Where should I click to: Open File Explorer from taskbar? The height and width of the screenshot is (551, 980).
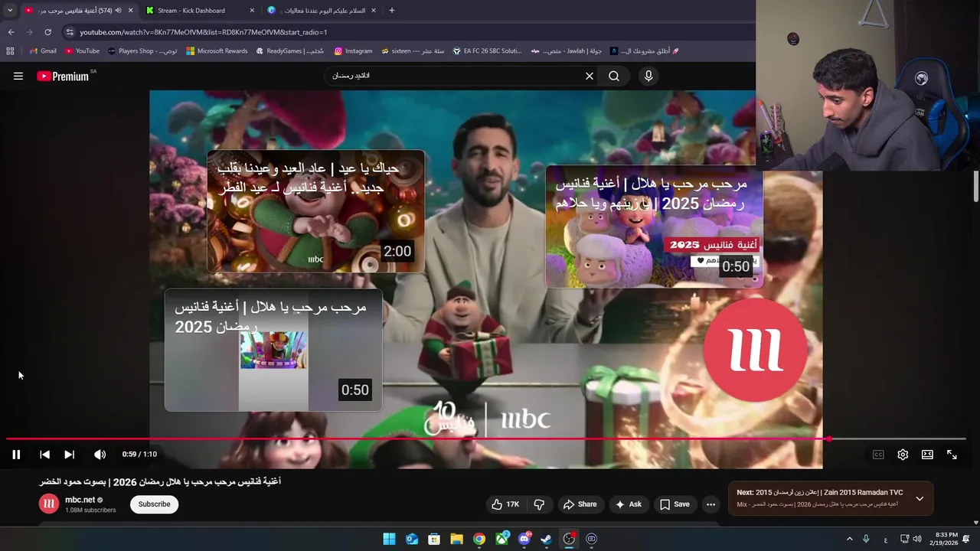click(456, 539)
